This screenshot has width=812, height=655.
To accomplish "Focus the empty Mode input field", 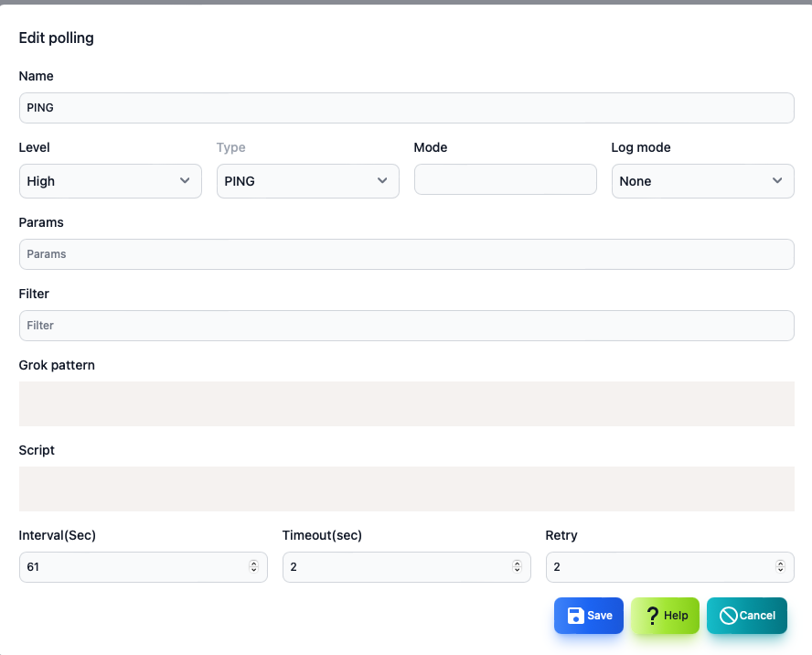I will [x=506, y=179].
